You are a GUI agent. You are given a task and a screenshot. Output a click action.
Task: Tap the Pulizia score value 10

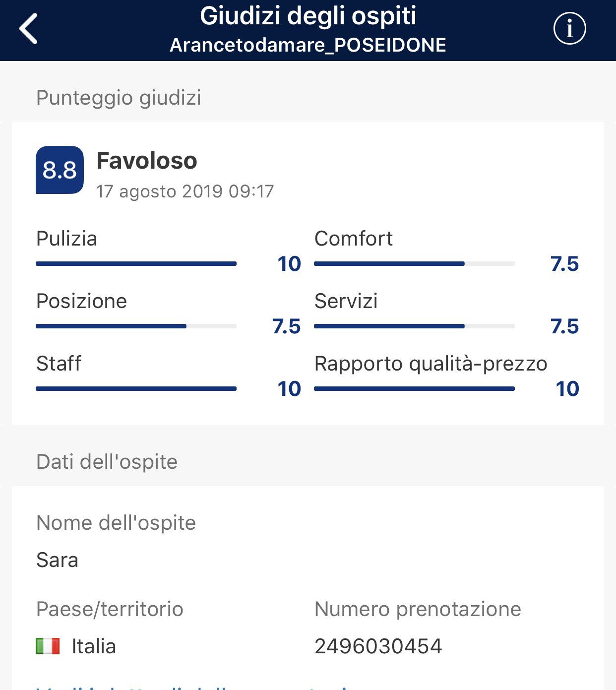coord(289,264)
